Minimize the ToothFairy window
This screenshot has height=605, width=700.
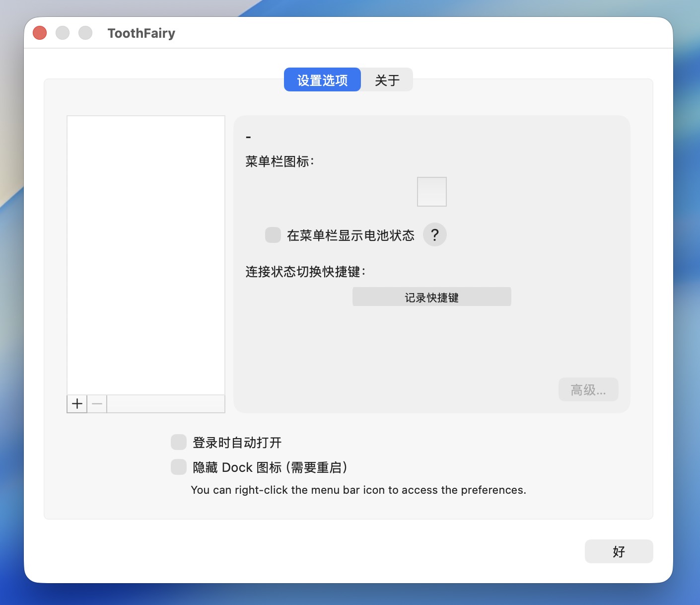[63, 33]
